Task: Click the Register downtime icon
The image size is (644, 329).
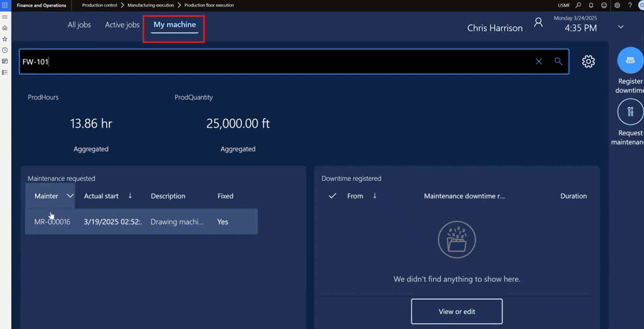Action: coord(630,60)
